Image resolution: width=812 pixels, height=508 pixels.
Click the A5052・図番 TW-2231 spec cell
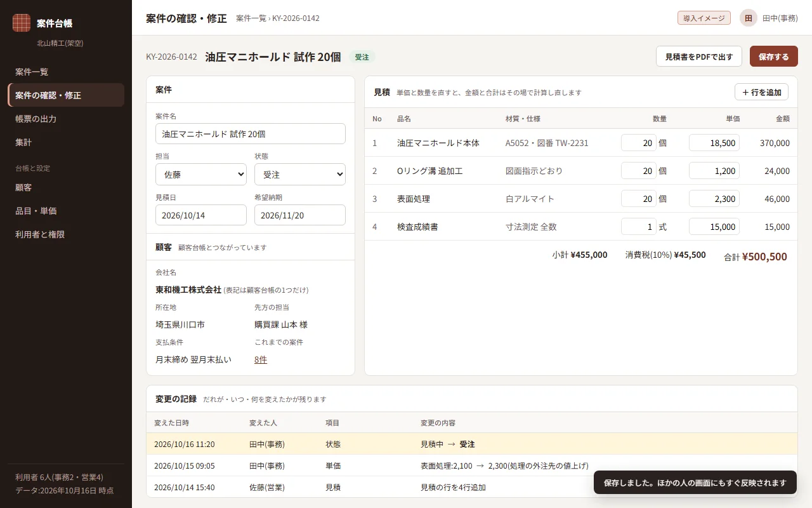(x=547, y=143)
